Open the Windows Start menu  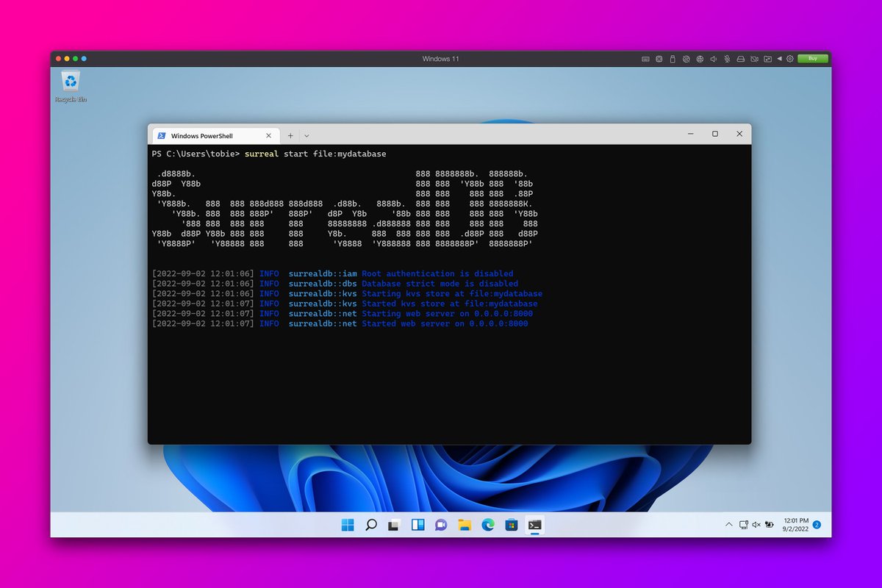(x=348, y=525)
